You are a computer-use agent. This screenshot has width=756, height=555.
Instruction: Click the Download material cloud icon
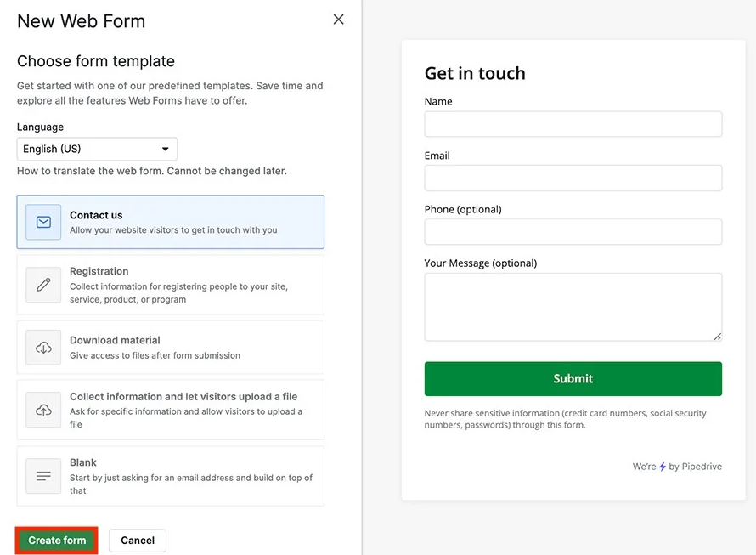click(43, 347)
